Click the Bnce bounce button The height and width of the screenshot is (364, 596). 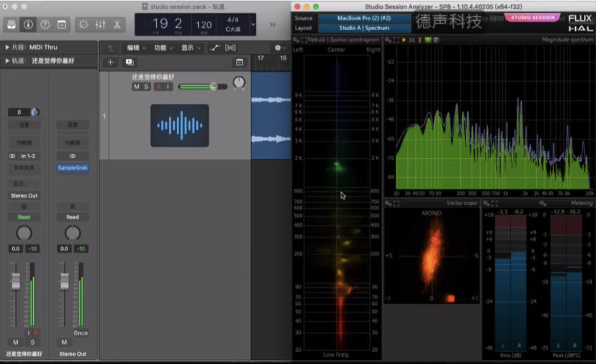[x=81, y=333]
